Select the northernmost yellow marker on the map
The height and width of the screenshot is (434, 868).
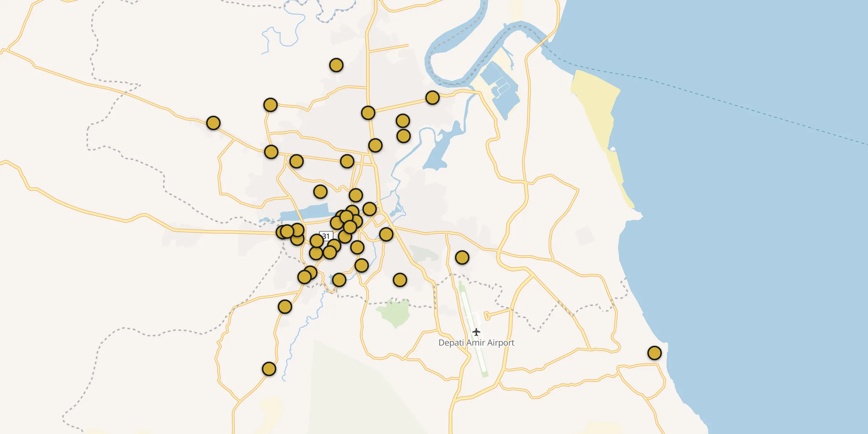coord(336,65)
